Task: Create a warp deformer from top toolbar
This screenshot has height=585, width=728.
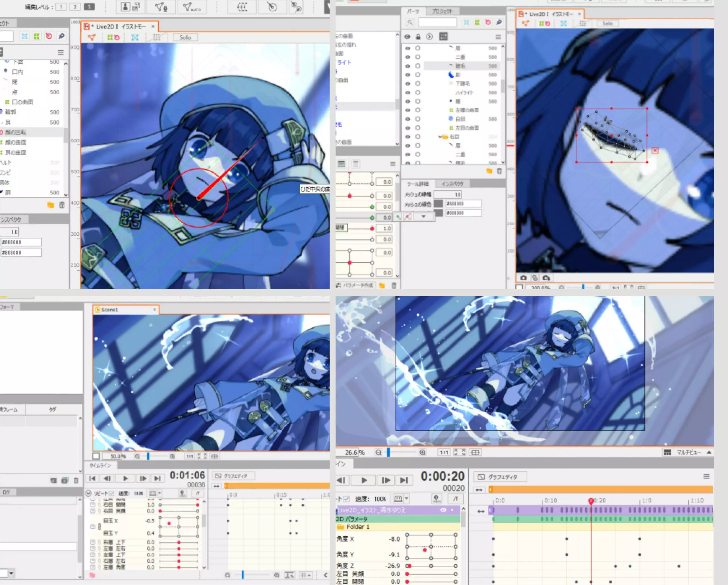Action: pyautogui.click(x=242, y=7)
